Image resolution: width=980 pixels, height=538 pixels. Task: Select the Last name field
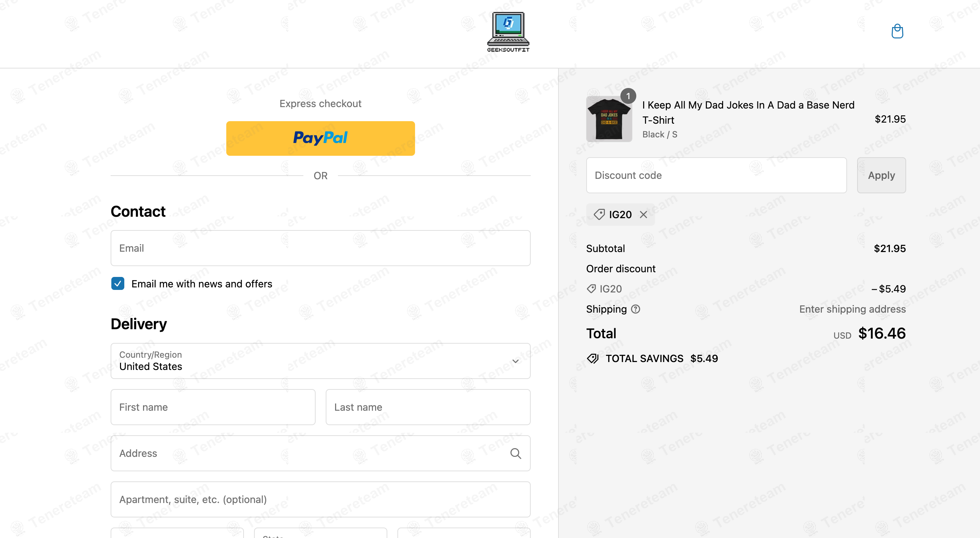[428, 407]
